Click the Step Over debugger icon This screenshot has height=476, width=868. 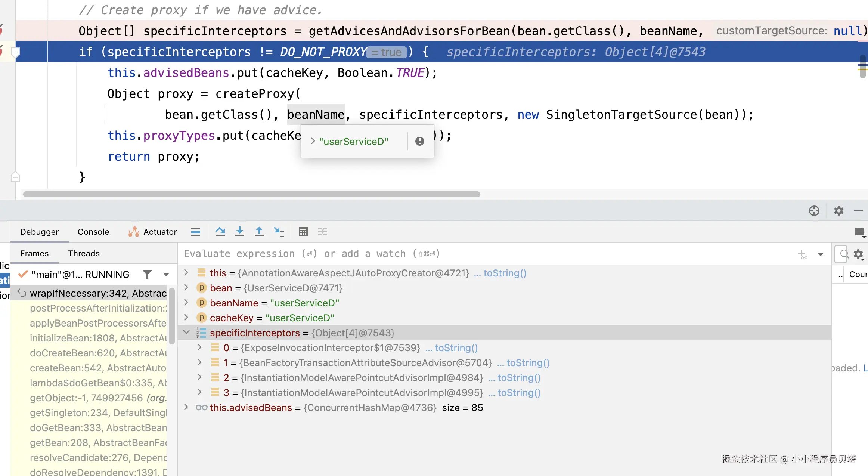coord(220,232)
